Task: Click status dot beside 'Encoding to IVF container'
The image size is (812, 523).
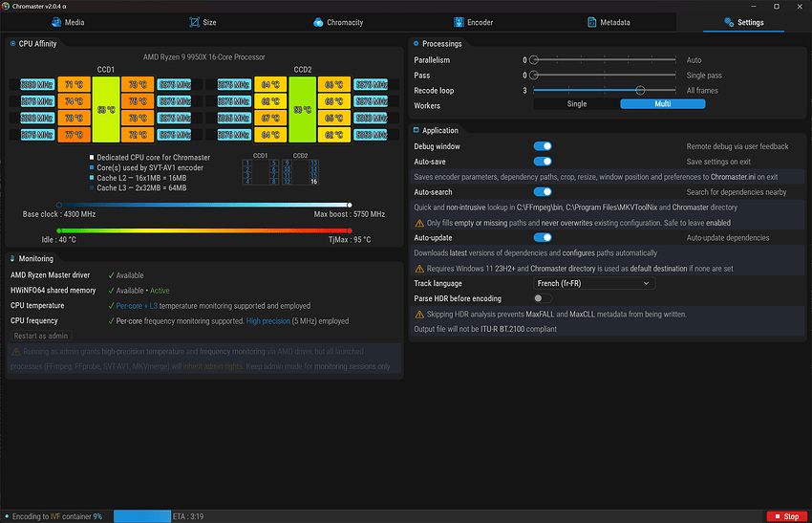Action: pos(7,516)
